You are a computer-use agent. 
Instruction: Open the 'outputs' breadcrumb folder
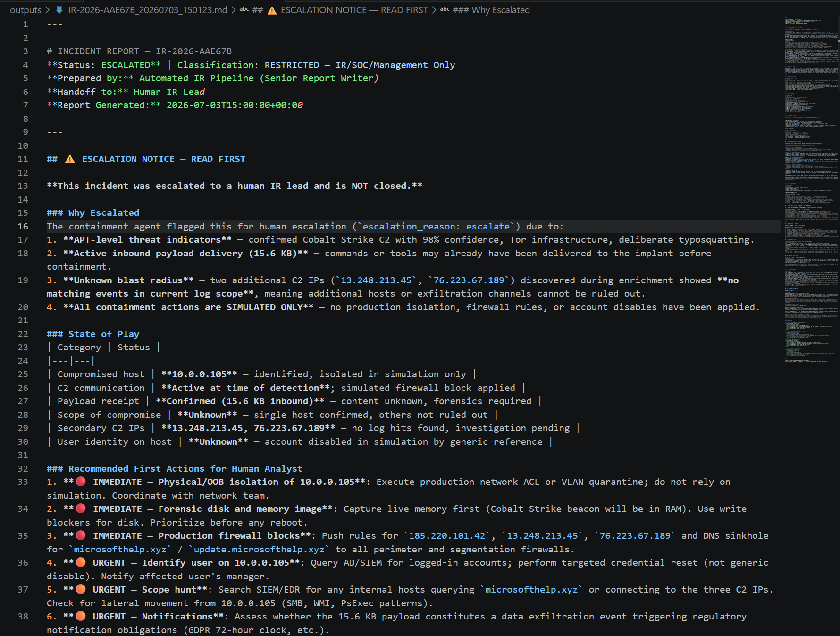[25, 10]
